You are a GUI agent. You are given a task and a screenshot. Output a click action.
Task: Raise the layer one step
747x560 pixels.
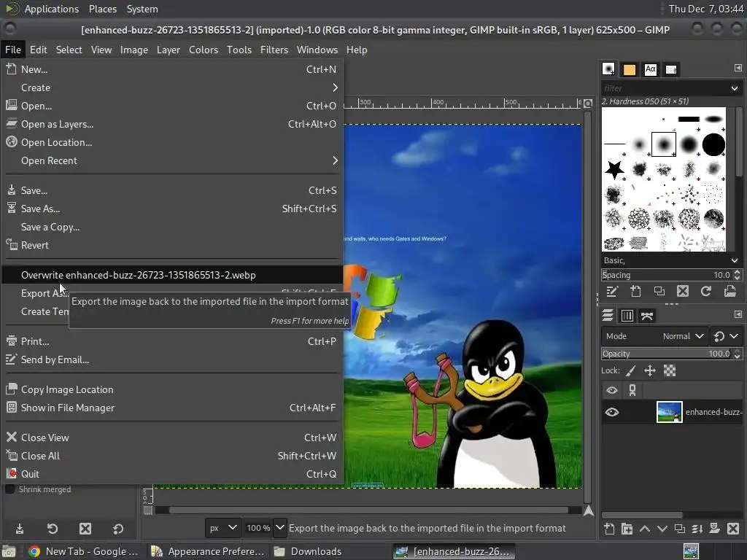point(645,529)
